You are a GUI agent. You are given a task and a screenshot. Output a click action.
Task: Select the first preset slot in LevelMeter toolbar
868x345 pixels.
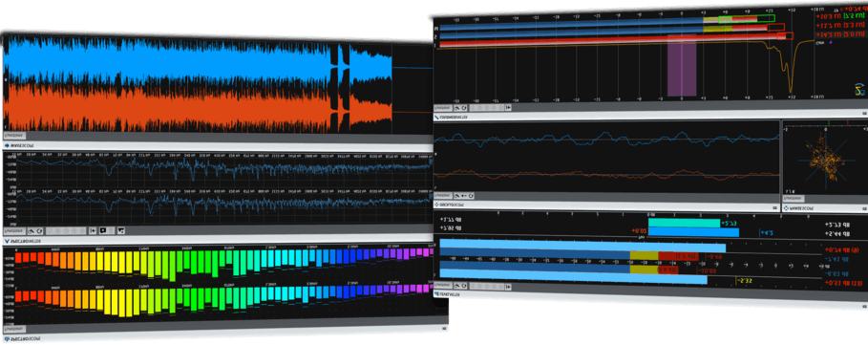[x=473, y=286]
